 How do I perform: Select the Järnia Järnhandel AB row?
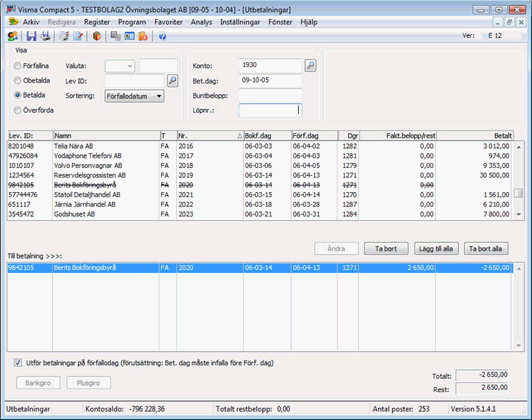[x=260, y=205]
